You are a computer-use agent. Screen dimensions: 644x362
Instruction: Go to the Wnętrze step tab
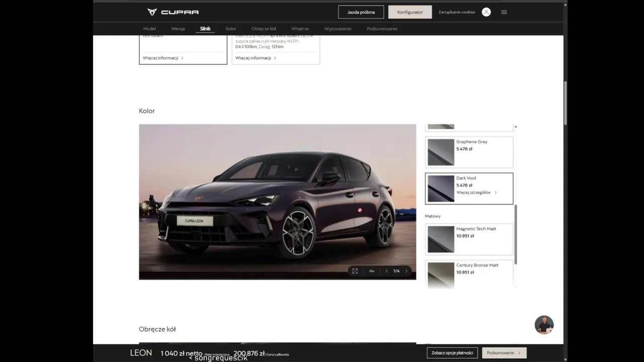300,29
